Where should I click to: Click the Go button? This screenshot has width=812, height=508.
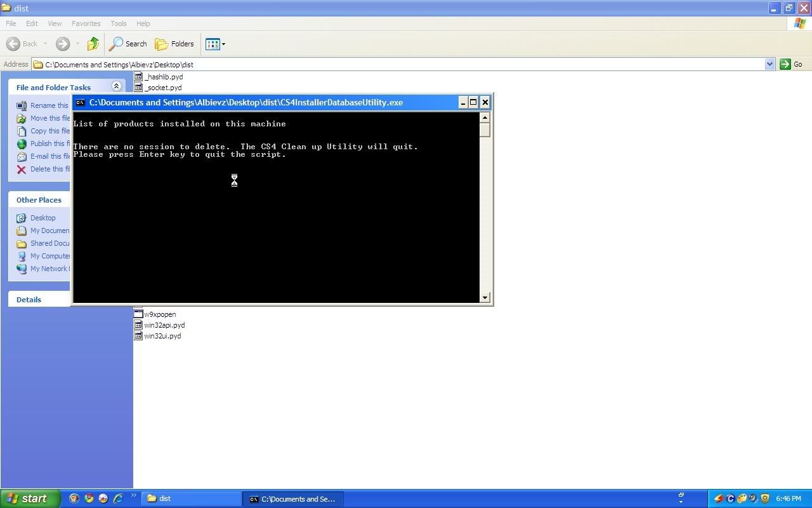pyautogui.click(x=792, y=64)
